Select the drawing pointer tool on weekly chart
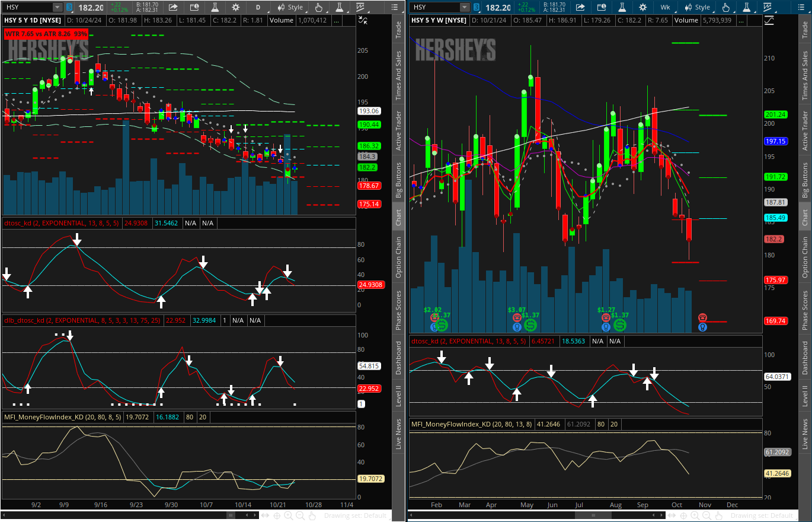Screen dimensions: 812x522 pyautogui.click(x=725, y=7)
